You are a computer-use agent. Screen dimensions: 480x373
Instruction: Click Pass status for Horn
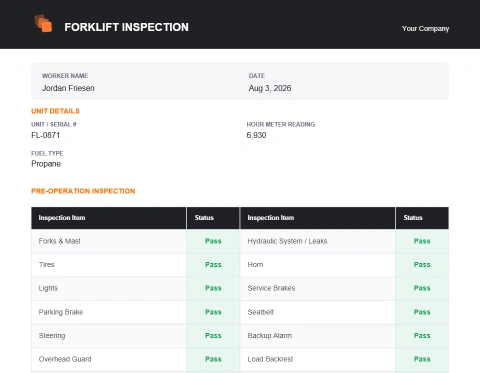(x=422, y=265)
